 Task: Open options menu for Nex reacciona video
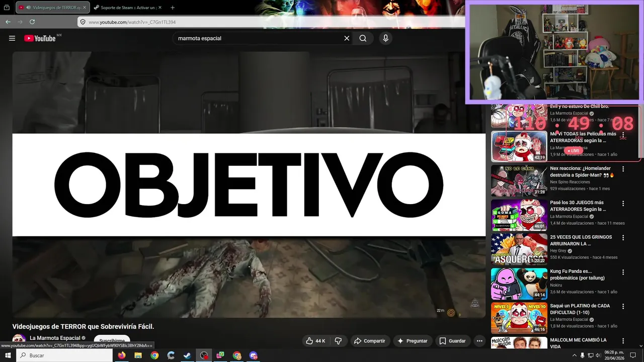coord(623,169)
